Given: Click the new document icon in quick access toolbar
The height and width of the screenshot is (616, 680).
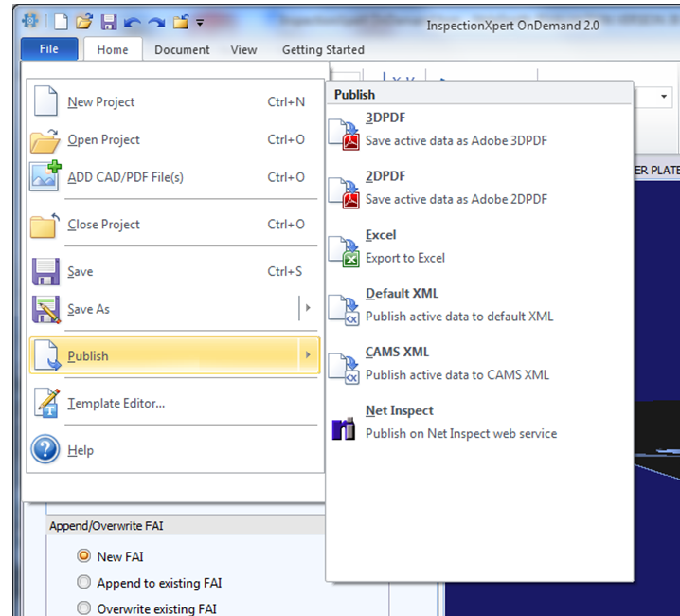Looking at the screenshot, I should (x=61, y=21).
